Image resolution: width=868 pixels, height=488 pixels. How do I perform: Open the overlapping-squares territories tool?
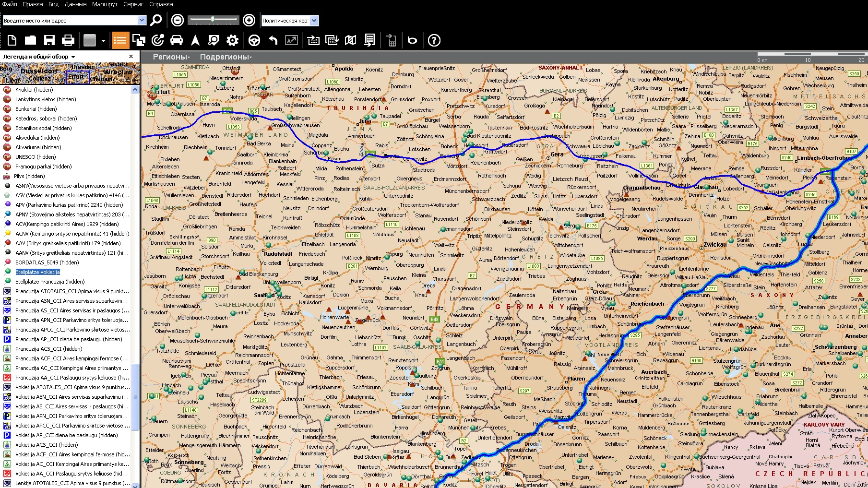[x=139, y=40]
